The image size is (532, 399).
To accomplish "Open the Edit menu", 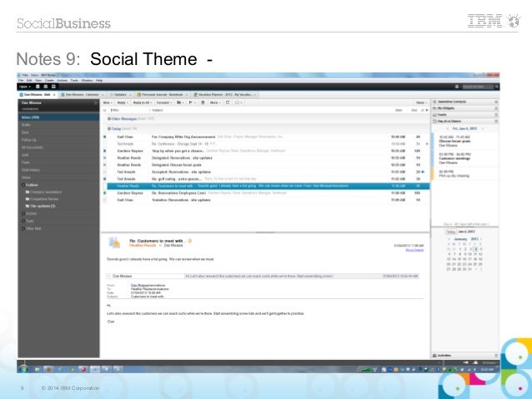I will click(29, 80).
